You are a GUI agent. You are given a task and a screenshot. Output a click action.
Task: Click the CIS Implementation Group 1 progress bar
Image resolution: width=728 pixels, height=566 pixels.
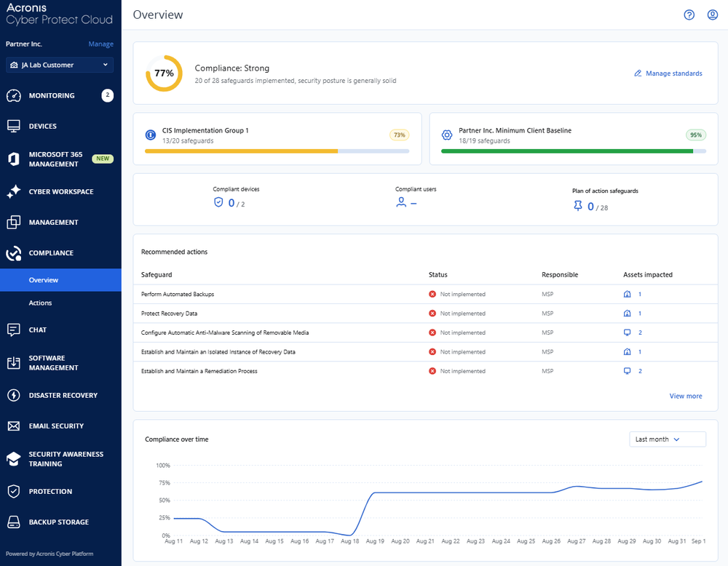click(277, 151)
